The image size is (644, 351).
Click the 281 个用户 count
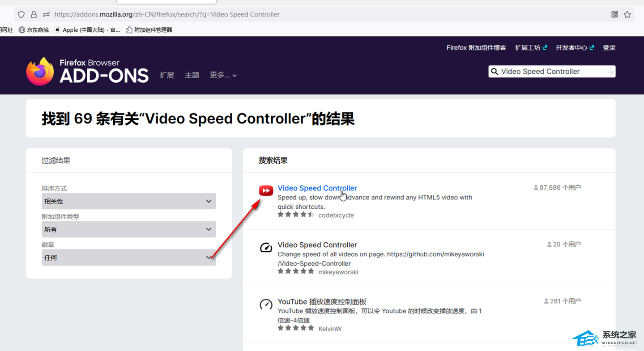563,301
